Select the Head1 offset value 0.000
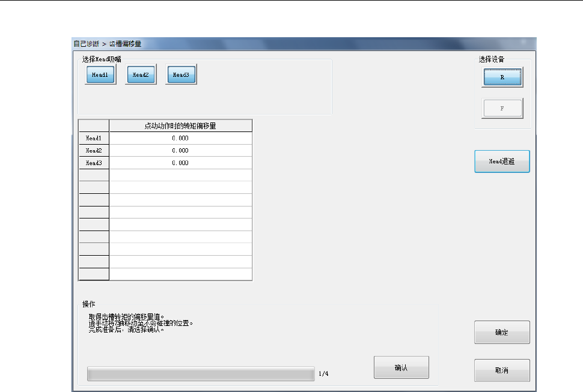The height and width of the screenshot is (392, 583). click(x=180, y=138)
